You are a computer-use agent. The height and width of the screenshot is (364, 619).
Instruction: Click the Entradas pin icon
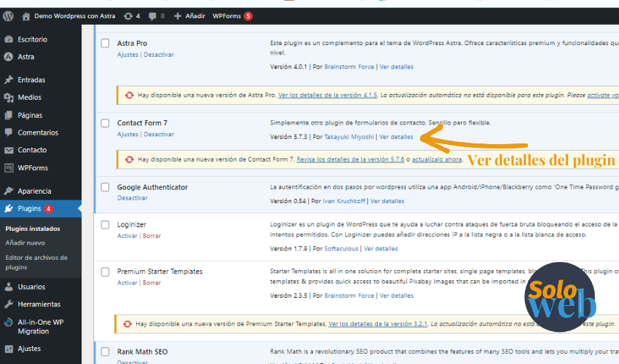9,80
